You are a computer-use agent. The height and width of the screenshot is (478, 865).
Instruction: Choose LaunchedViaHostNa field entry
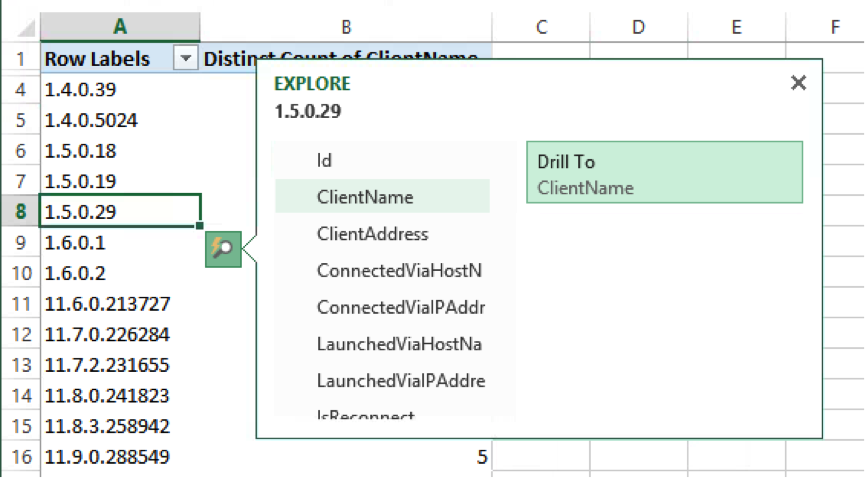(399, 344)
